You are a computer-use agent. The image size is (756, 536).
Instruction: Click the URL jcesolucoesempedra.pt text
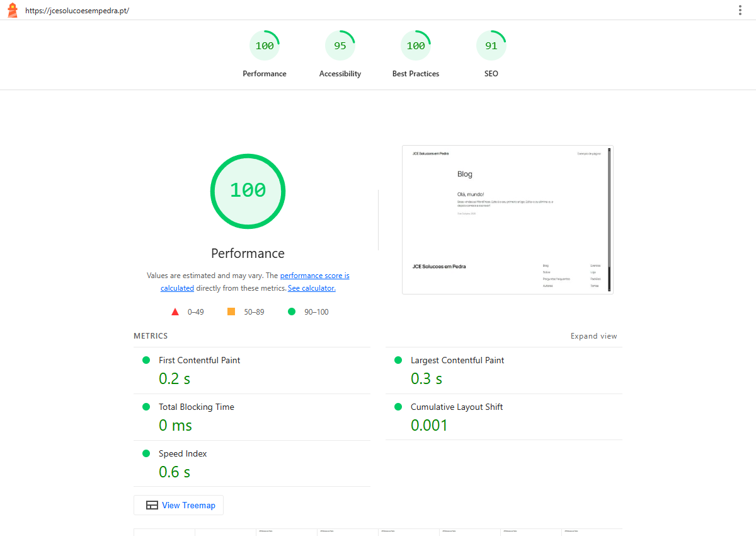pos(77,11)
